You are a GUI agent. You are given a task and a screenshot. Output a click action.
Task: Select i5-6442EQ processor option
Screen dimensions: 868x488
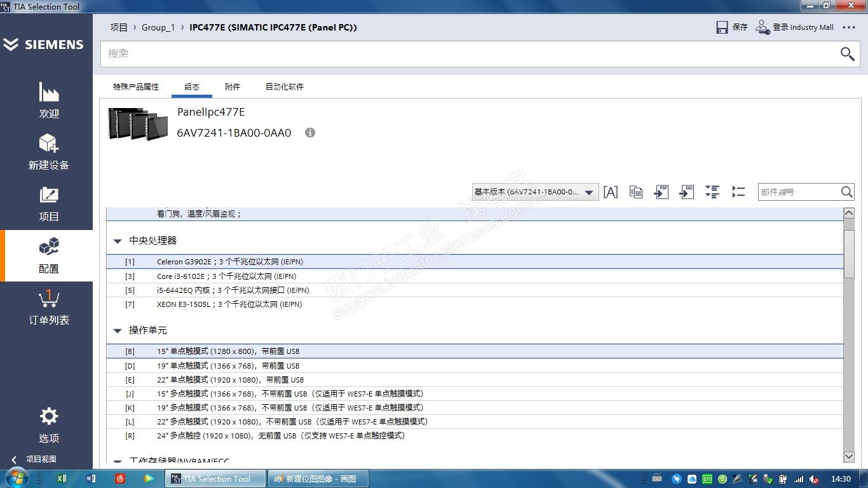pos(475,290)
